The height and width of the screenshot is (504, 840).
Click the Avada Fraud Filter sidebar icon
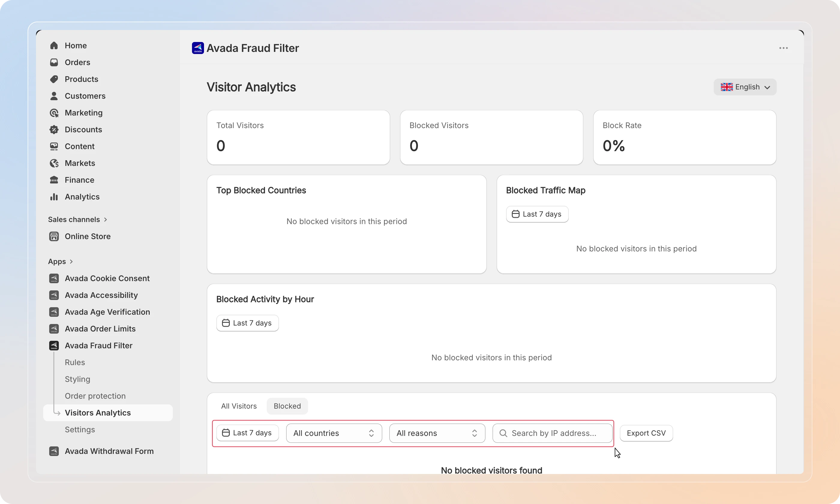pos(54,346)
